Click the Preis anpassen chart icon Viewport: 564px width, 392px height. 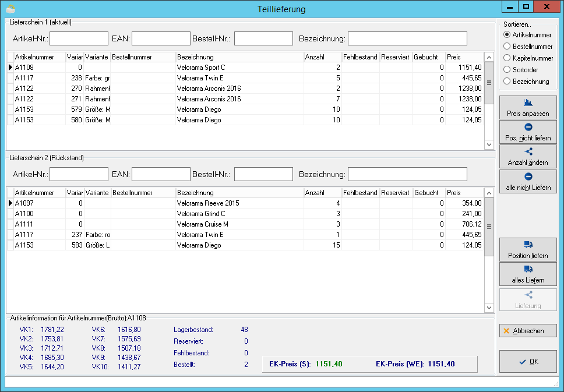coord(528,103)
